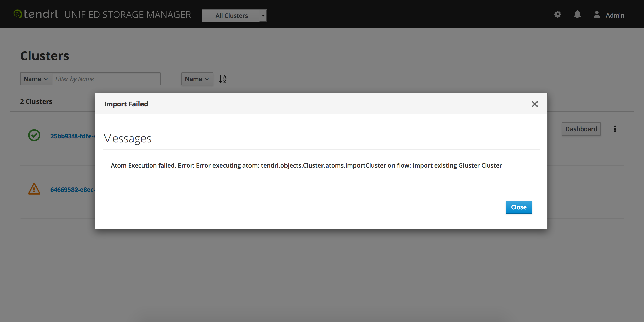Expand the All Clusters selector

point(234,16)
